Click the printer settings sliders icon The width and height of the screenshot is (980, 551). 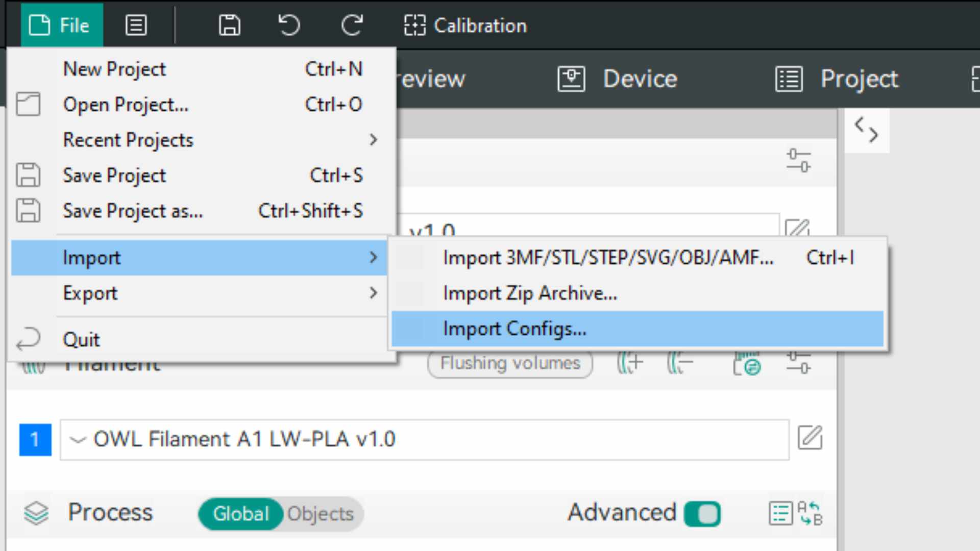(x=798, y=160)
